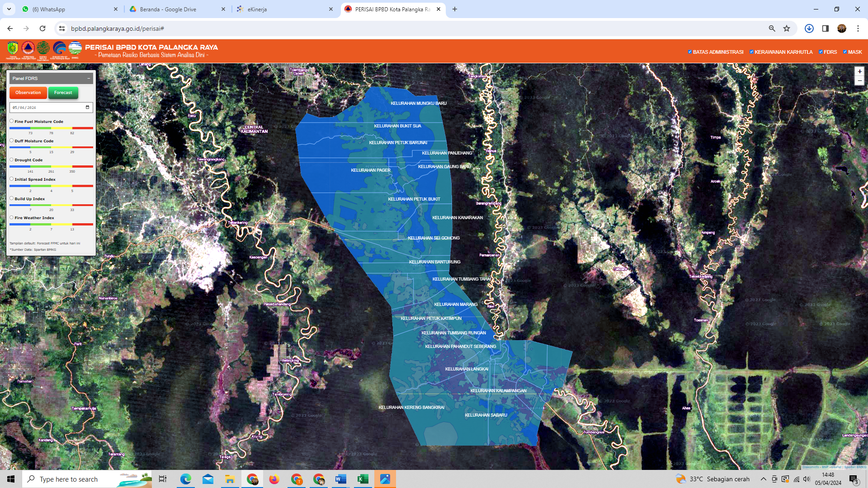Bookmark this page with the star icon
This screenshot has width=868, height=488.
787,28
